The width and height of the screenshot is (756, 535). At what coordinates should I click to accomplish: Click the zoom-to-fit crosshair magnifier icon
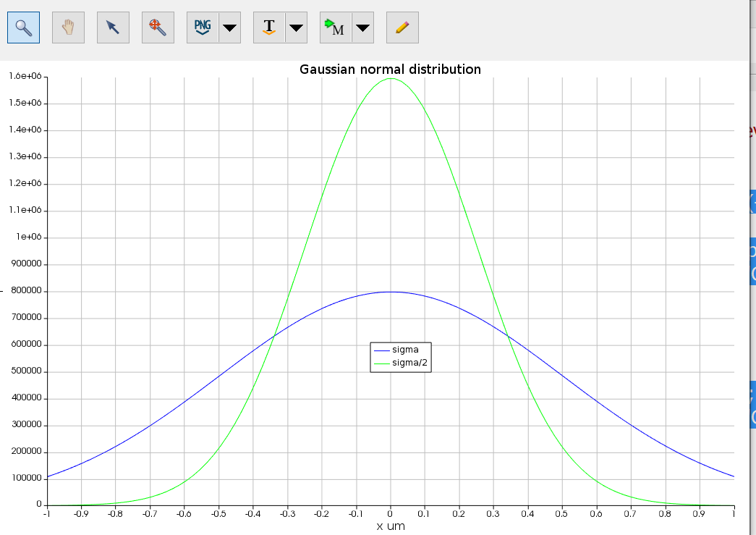(x=158, y=28)
